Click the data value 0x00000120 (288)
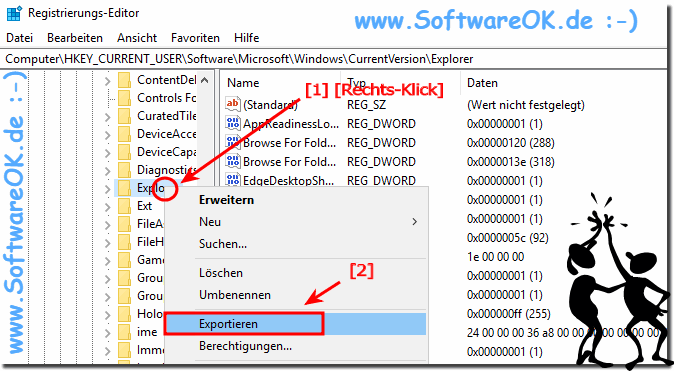The height and width of the screenshot is (371, 674). point(511,143)
